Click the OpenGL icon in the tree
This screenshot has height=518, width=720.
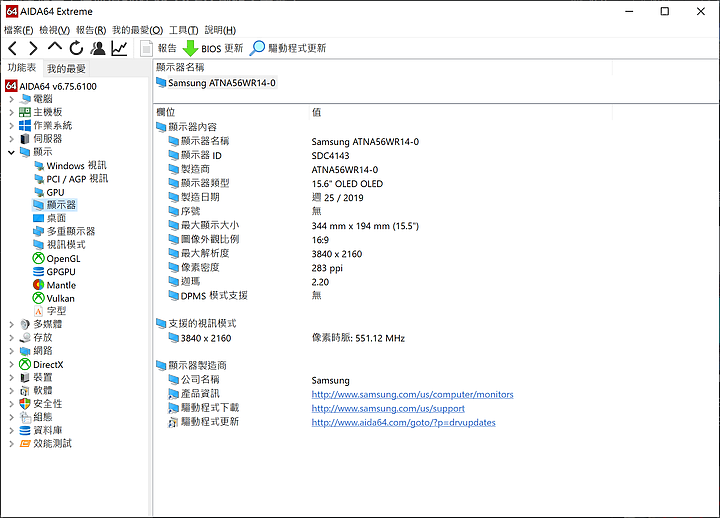pos(39,259)
